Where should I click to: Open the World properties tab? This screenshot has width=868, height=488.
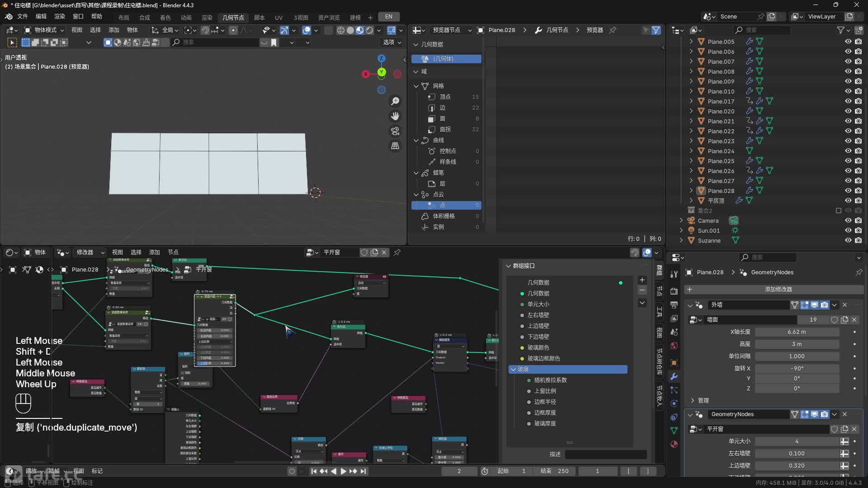(x=674, y=346)
